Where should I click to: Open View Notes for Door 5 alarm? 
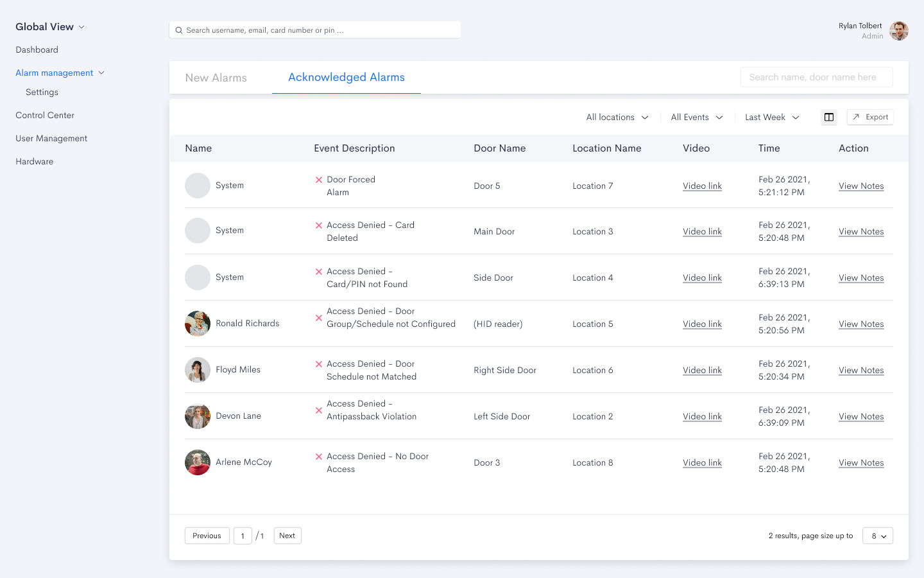861,186
